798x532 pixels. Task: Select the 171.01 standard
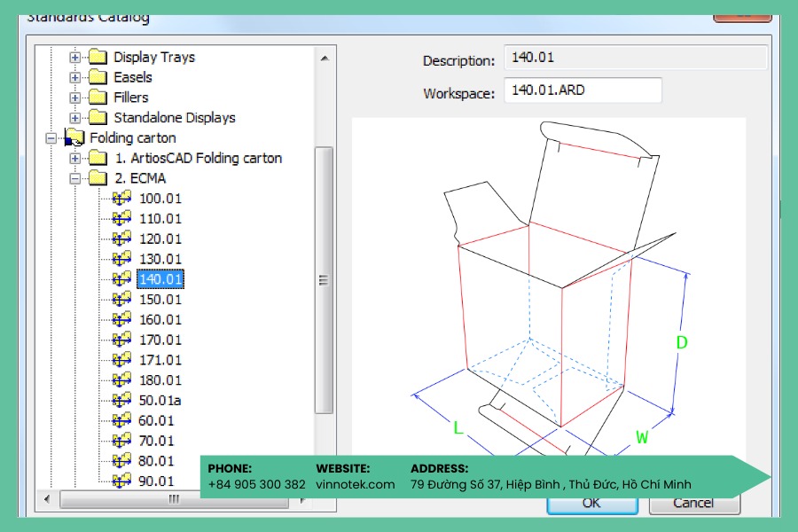coord(160,360)
